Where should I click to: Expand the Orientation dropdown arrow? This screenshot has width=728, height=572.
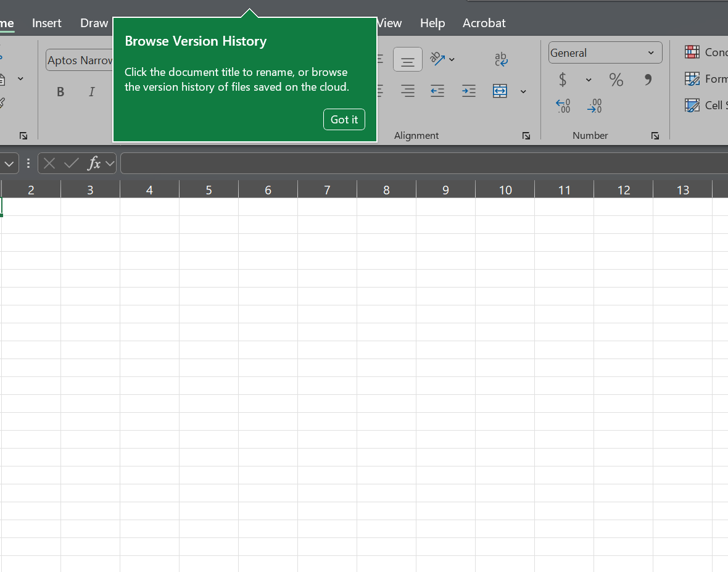[x=452, y=59]
